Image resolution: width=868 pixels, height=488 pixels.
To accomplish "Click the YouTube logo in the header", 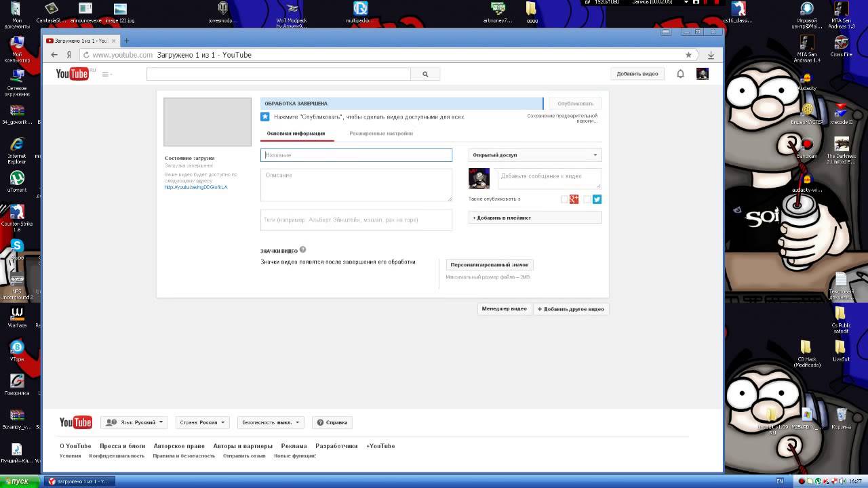I will [x=72, y=74].
